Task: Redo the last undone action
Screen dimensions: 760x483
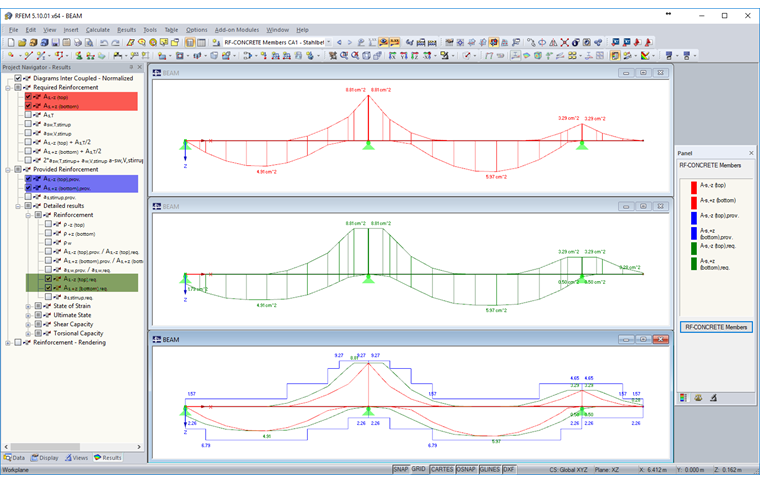Action: coord(115,43)
